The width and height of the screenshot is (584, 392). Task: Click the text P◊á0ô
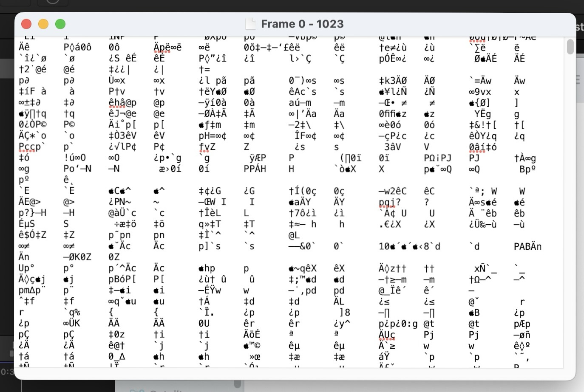click(77, 48)
